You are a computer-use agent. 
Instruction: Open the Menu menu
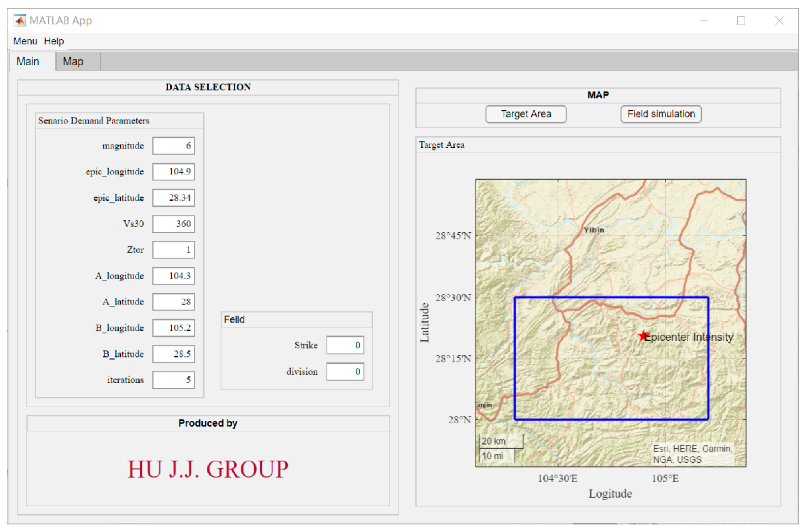pyautogui.click(x=25, y=41)
